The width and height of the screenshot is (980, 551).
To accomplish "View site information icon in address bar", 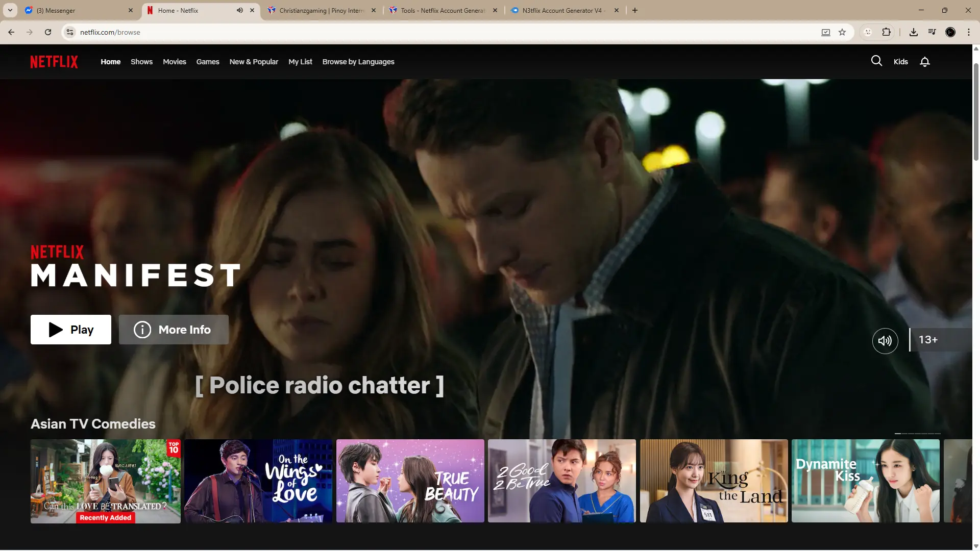I will 70,32.
